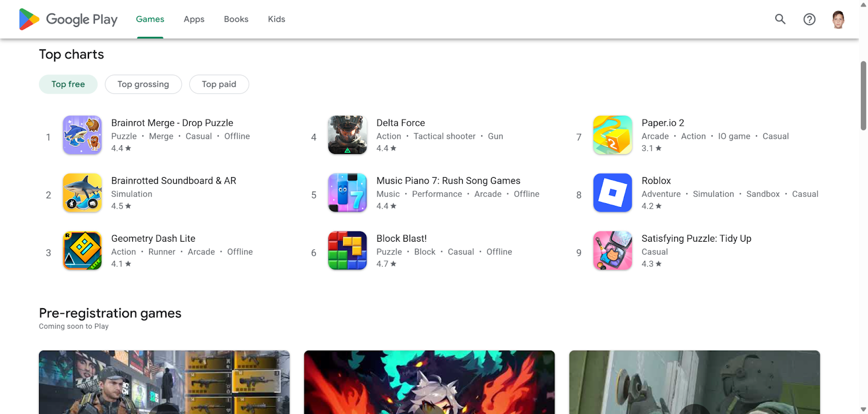Click Sandbox tag under Roblox
868x414 pixels.
(x=763, y=194)
